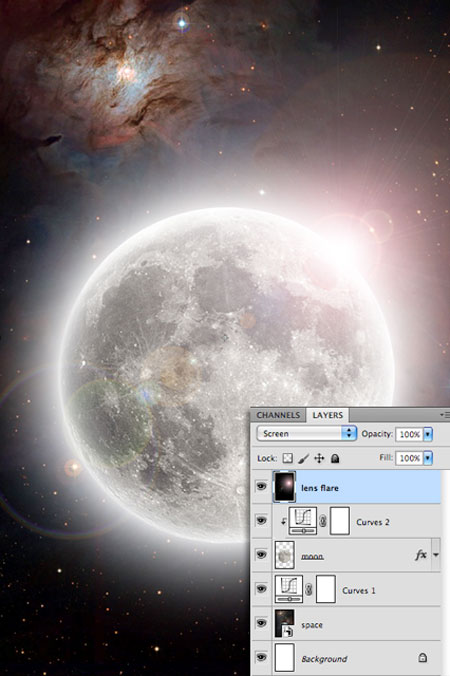Toggle lock position move icon
This screenshot has height=676, width=450.
pyautogui.click(x=319, y=458)
